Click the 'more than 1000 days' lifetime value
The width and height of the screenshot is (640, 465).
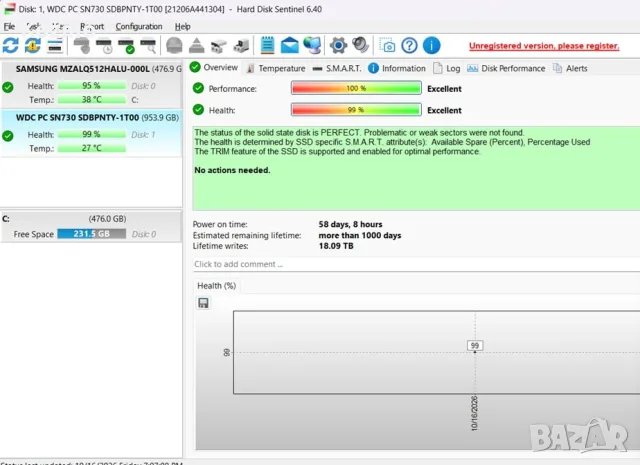click(x=360, y=235)
